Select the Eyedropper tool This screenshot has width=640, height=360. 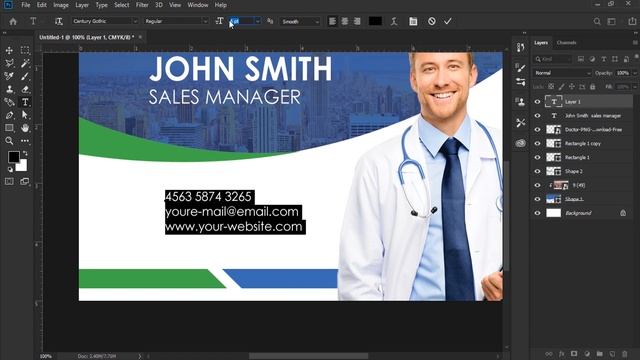[x=9, y=76]
